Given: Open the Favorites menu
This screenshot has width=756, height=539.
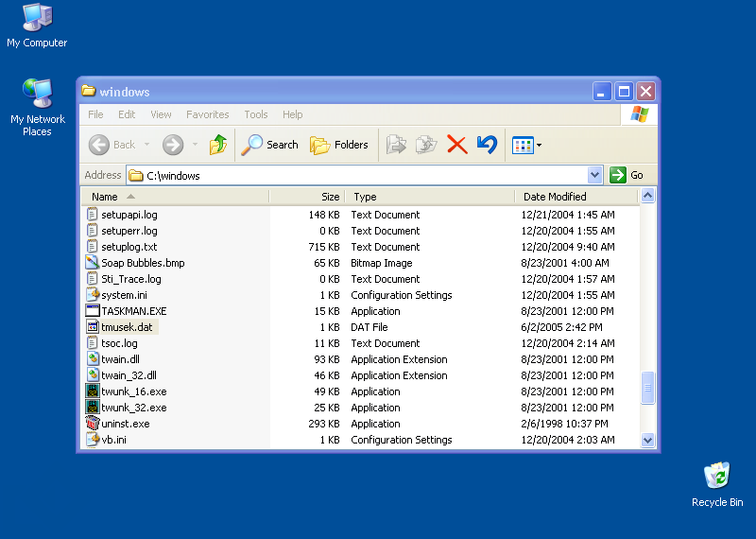Looking at the screenshot, I should (207, 114).
